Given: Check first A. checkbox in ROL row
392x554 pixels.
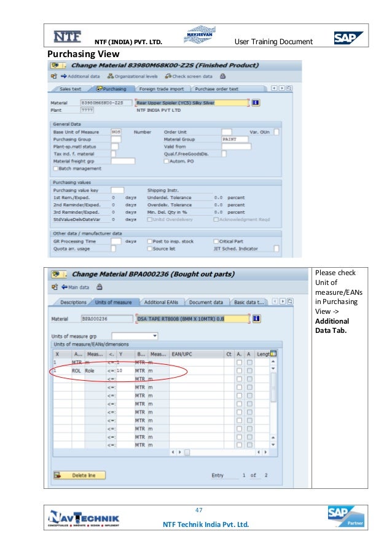Looking at the screenshot, I should click(239, 370).
